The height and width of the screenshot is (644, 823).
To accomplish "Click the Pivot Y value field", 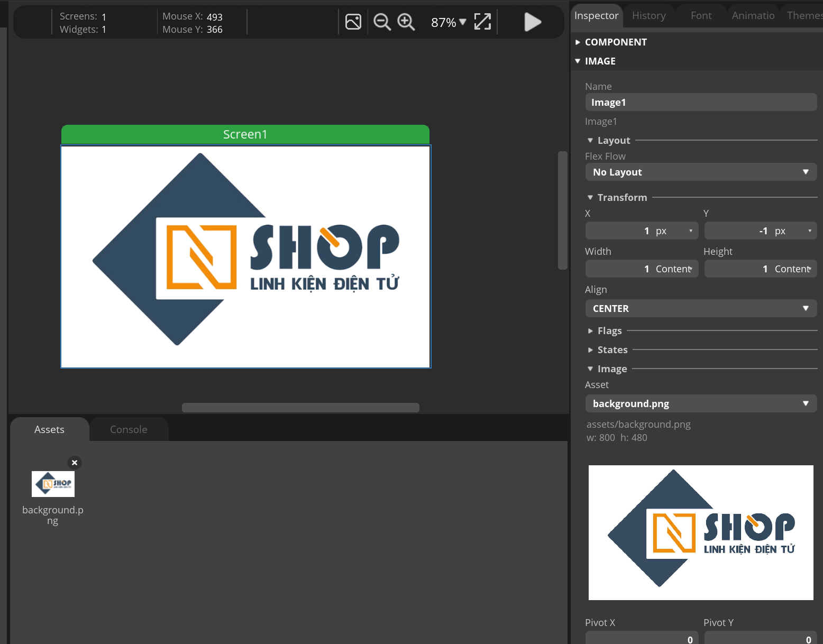I will 761,638.
